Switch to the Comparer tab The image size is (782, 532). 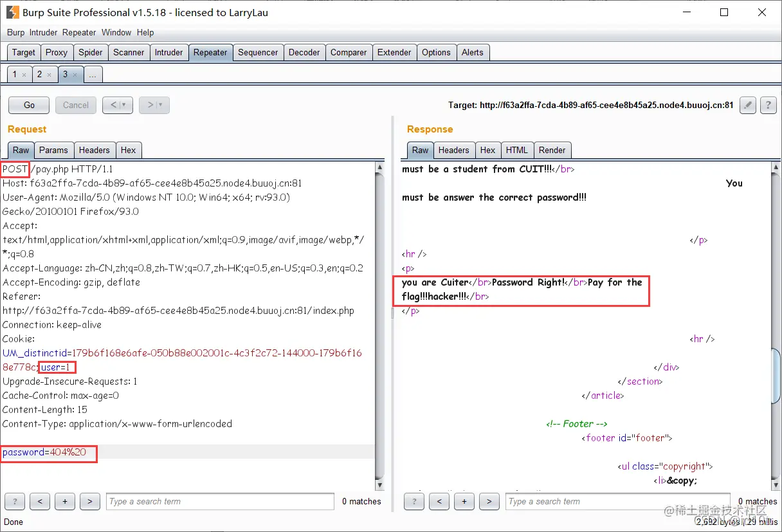click(349, 53)
